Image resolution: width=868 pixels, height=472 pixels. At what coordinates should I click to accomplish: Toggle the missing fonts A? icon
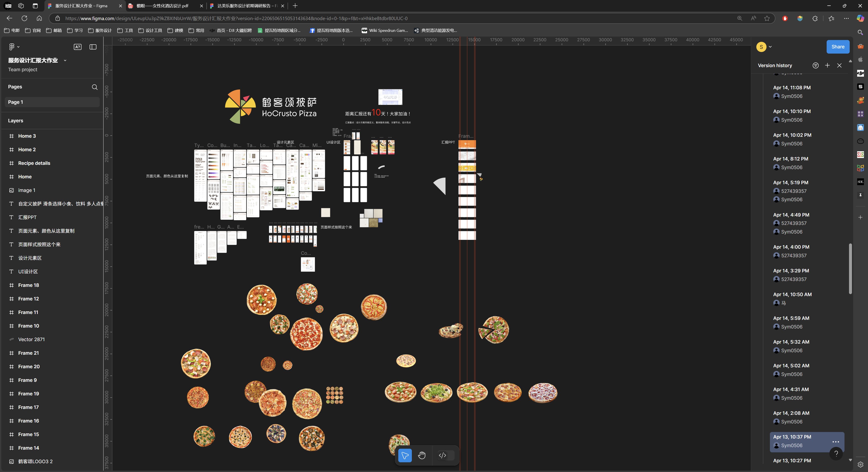[78, 47]
